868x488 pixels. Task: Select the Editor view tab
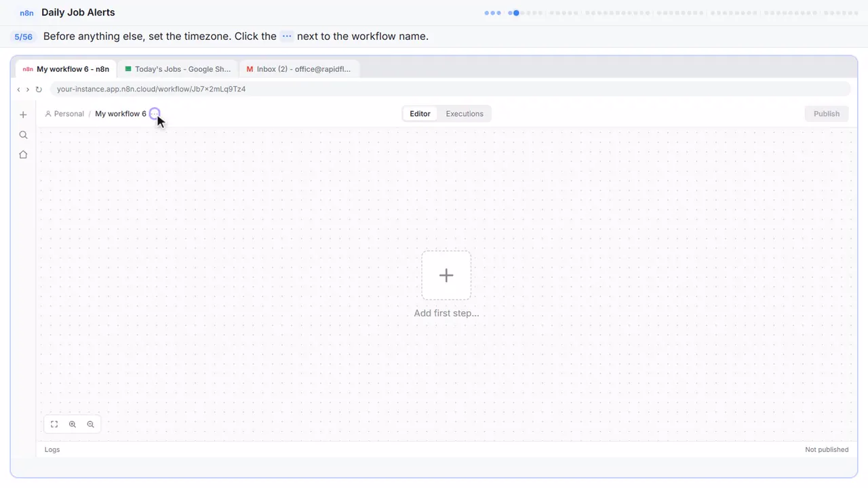420,114
